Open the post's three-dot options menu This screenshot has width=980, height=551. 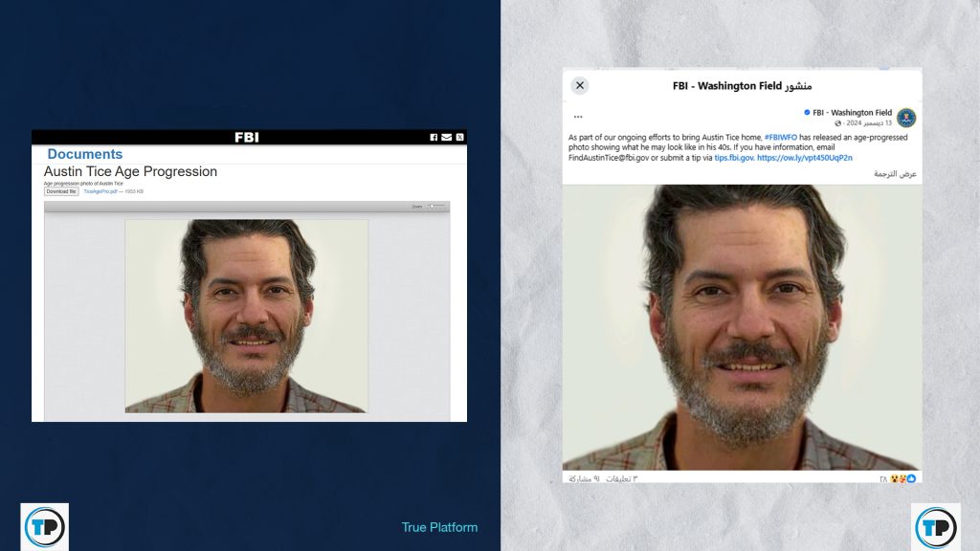(x=578, y=117)
